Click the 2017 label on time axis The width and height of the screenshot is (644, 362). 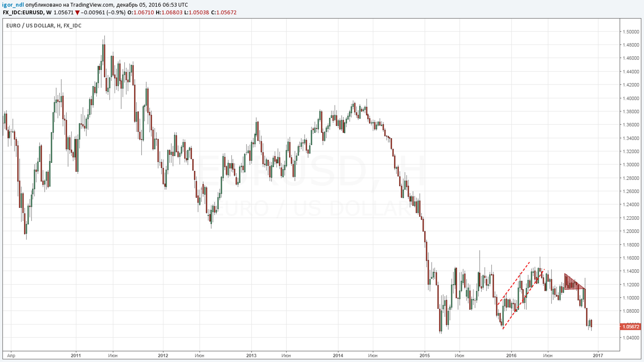[x=598, y=355]
